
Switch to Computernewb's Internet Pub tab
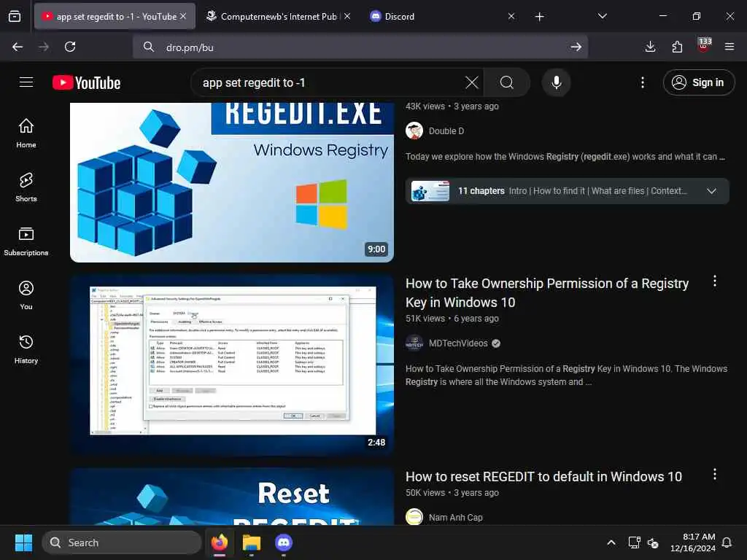point(279,16)
